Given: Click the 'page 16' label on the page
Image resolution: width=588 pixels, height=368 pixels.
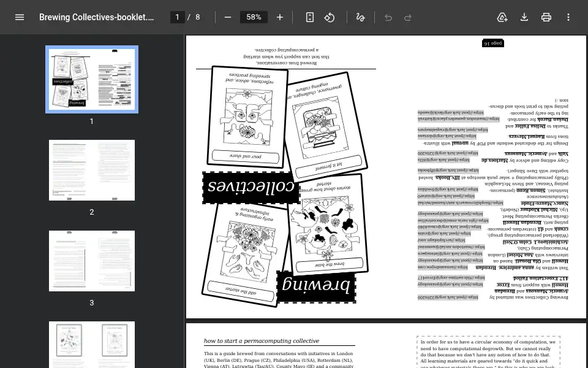Looking at the screenshot, I should point(492,43).
